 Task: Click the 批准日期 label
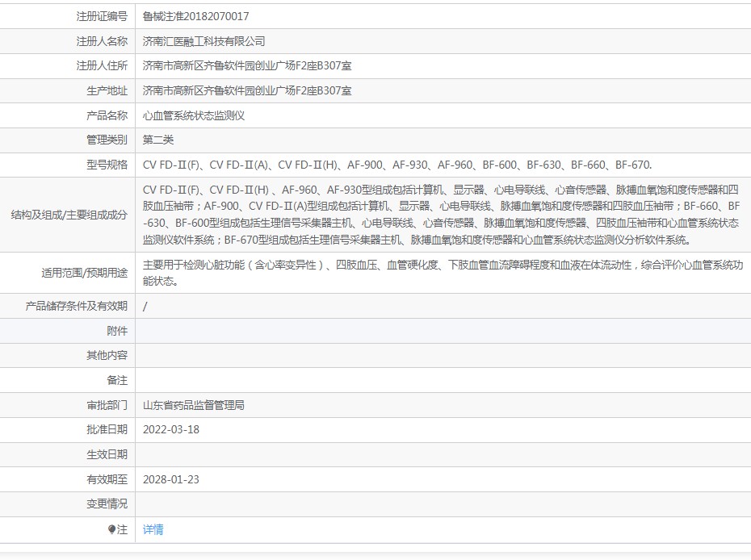tap(107, 429)
